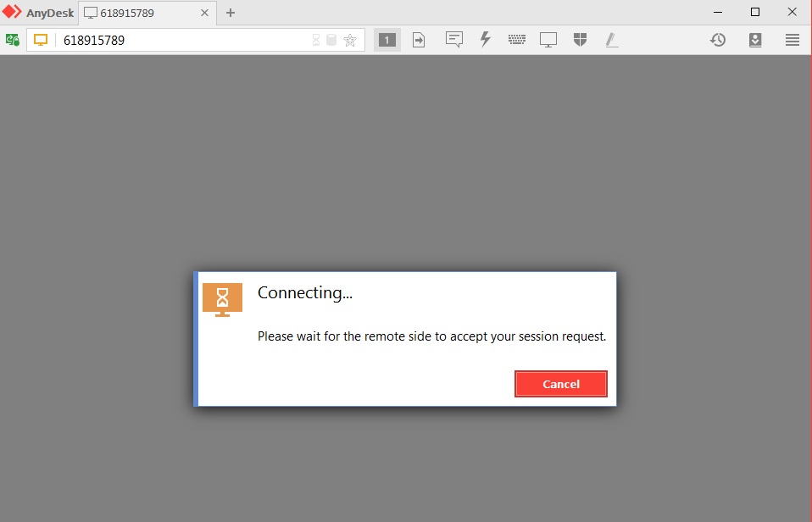Screen dimensions: 812x522
Task: Toggle the hourglass session indicator
Action: pyautogui.click(x=315, y=39)
